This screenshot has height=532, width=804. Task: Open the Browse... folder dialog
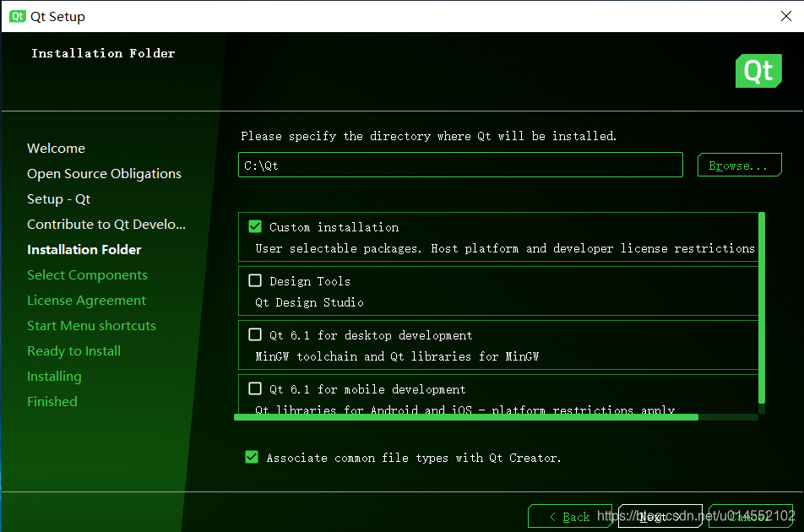(740, 165)
